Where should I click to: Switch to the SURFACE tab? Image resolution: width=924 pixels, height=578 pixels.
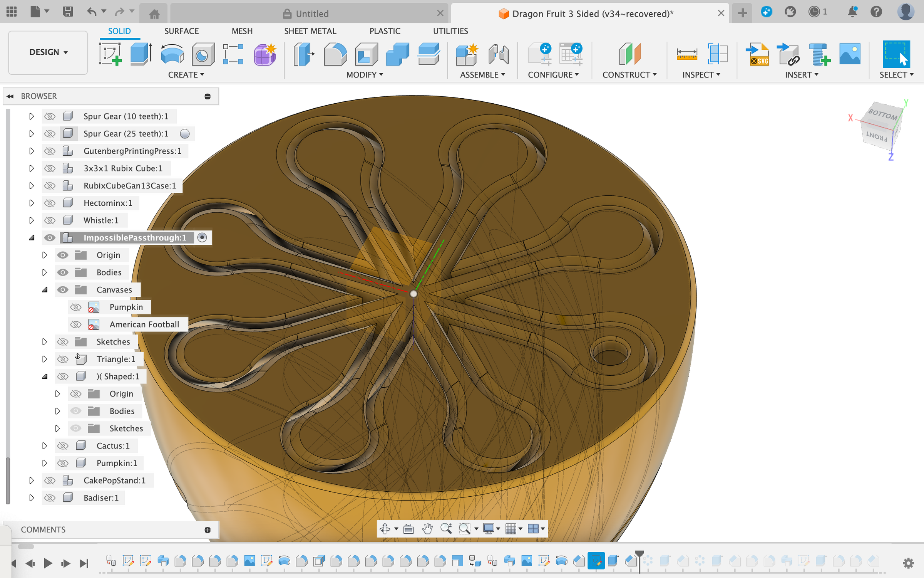pyautogui.click(x=181, y=31)
